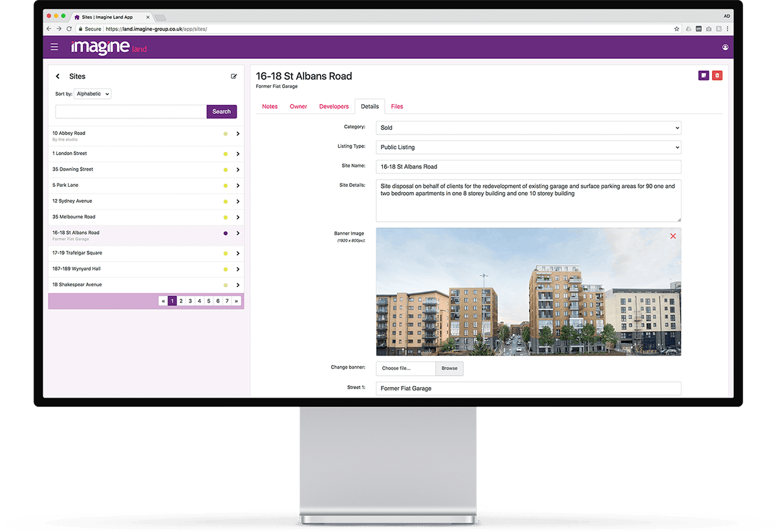Click the back chevron next to Sites
Screen dimensions: 776x532
pos(58,76)
